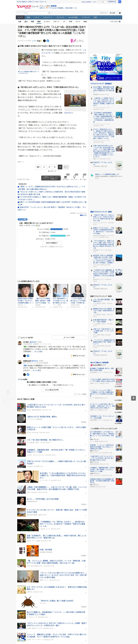This screenshot has height=644, width=138.
Task: Click the マイページ header link
Action: click(103, 13)
